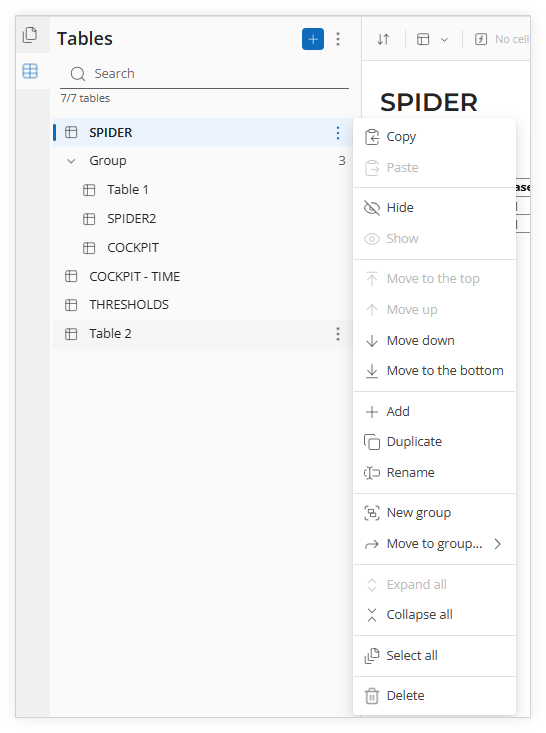The image size is (546, 733).
Task: Open the documents icon in left sidebar
Action: click(30, 35)
